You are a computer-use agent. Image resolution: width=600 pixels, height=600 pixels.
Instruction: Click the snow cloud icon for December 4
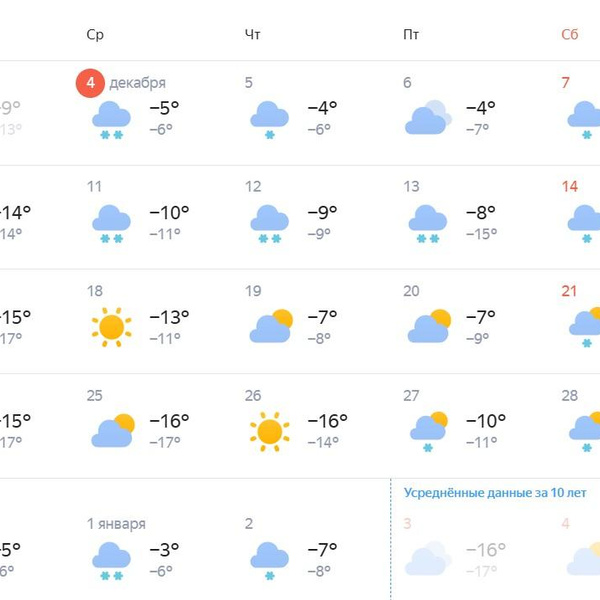[111, 120]
